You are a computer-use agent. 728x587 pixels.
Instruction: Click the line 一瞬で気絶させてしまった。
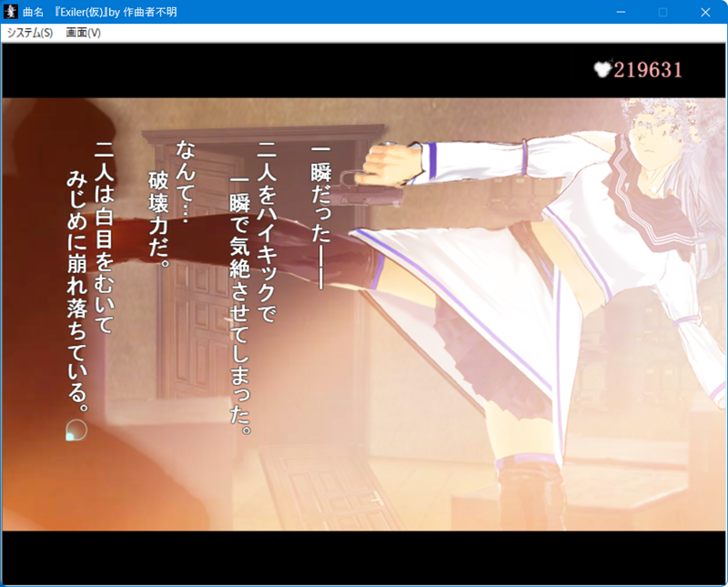[240, 305]
